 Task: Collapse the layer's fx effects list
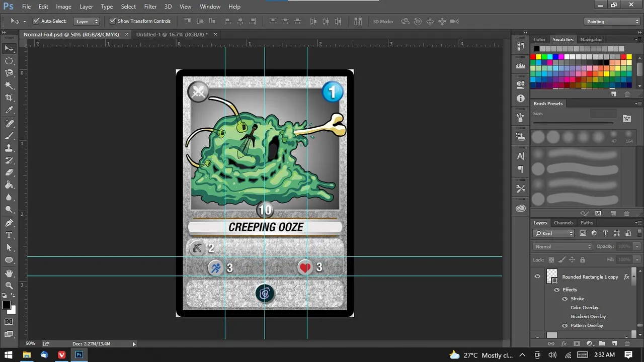[634, 277]
